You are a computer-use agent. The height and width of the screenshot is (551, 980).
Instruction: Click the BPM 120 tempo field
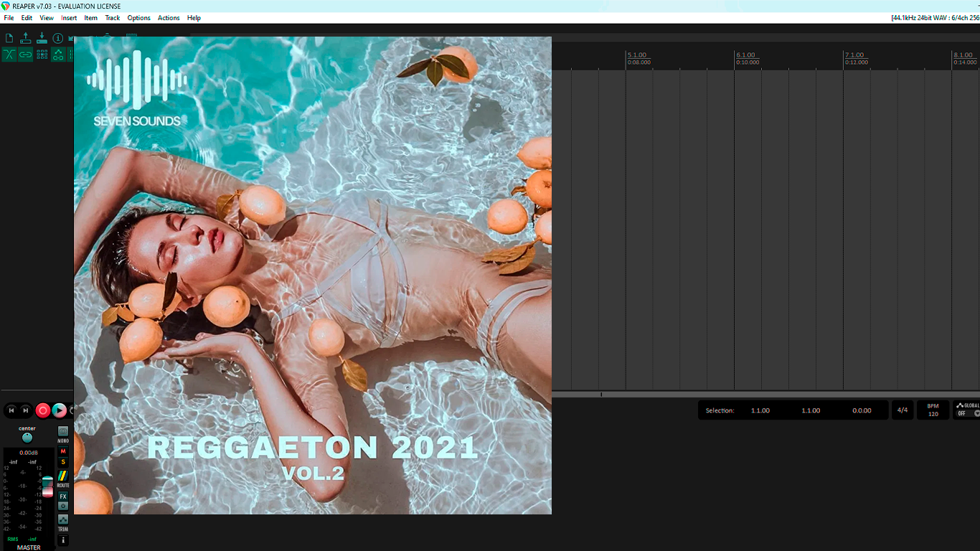[933, 410]
